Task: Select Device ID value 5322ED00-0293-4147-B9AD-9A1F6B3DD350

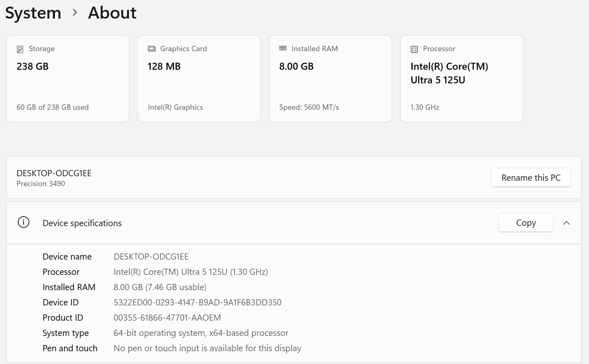Action: coord(197,303)
